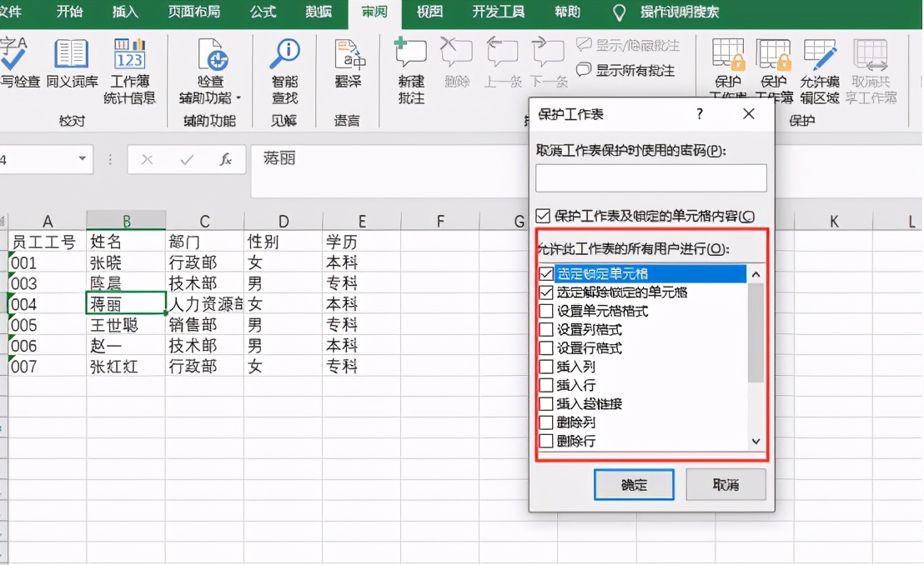Go to Next comment (下一条)

pyautogui.click(x=548, y=63)
